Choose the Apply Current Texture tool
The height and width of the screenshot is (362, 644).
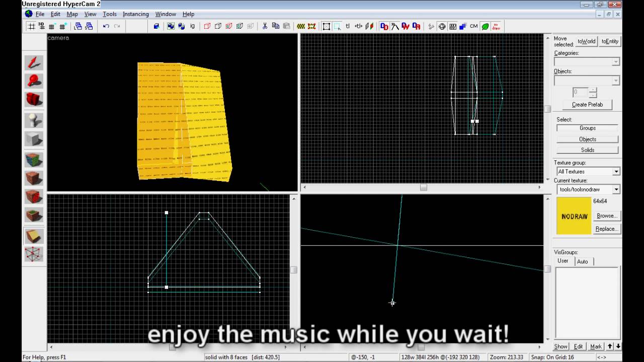(x=34, y=178)
